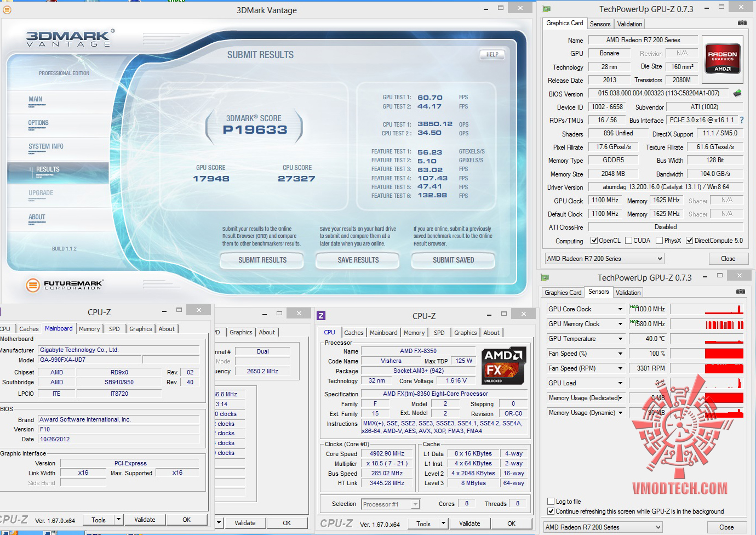Enable the Log to file checkbox
The image size is (756, 535).
click(x=551, y=502)
